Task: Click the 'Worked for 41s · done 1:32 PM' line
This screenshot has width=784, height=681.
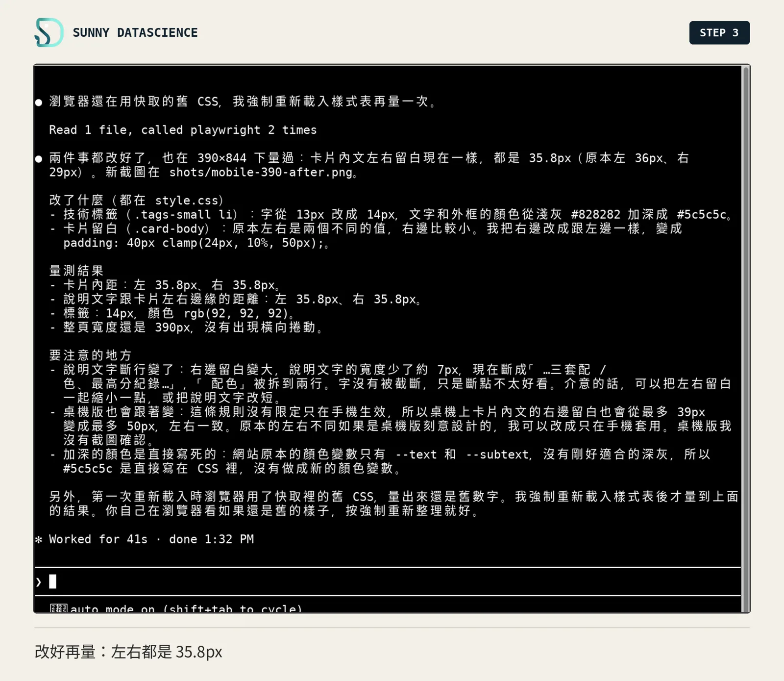Action: [x=145, y=539]
